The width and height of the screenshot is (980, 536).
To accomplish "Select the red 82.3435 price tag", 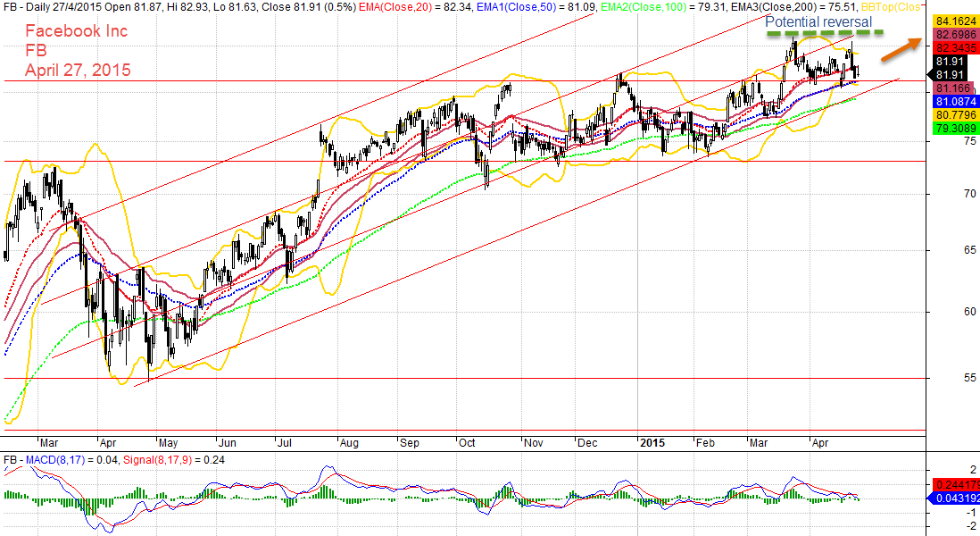I will 956,47.
